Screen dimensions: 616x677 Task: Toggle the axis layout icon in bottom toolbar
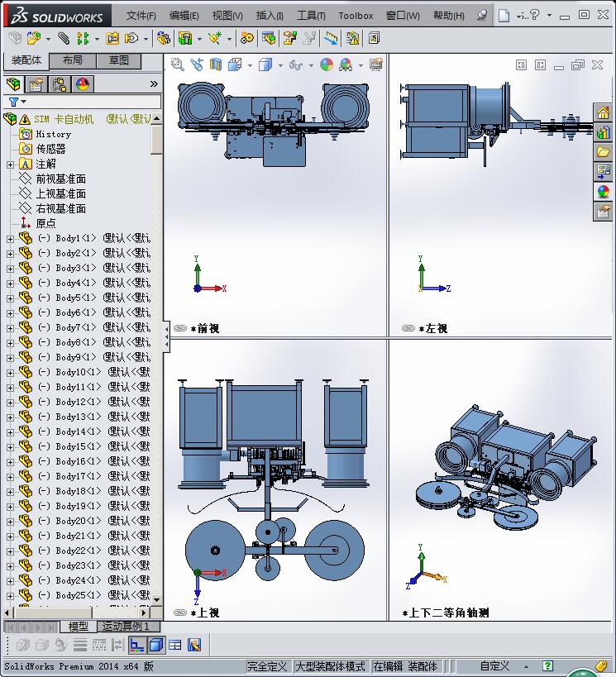(x=137, y=645)
